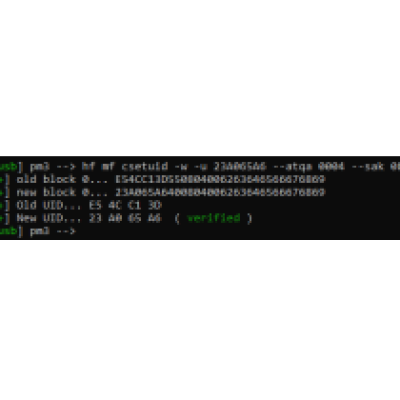
Task: Click the 'old block 0...' label
Action: pos(62,179)
